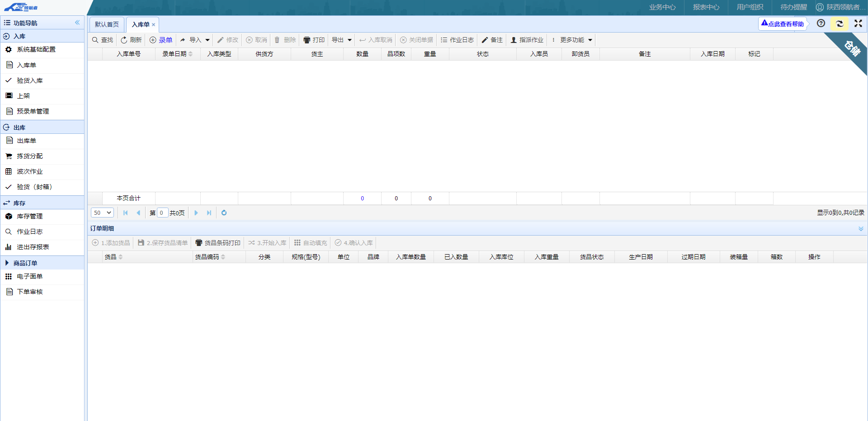868x421 pixels.
Task: Collapse the 出库 sidebar section
Action: [x=42, y=128]
